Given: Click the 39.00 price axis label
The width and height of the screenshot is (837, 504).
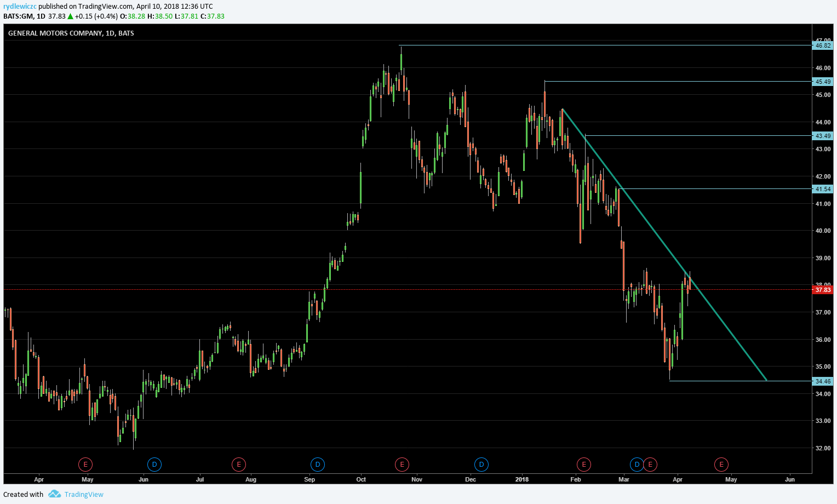Looking at the screenshot, I should [x=823, y=258].
